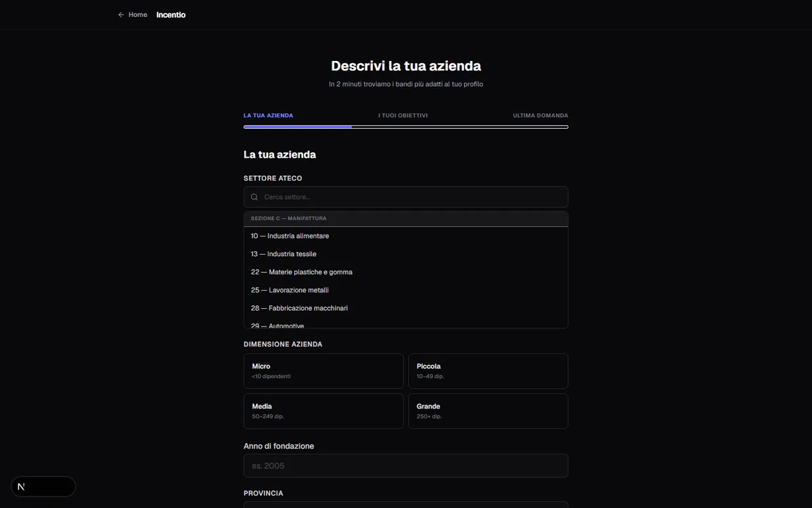
Task: Click the Incentio logo text
Action: point(171,15)
